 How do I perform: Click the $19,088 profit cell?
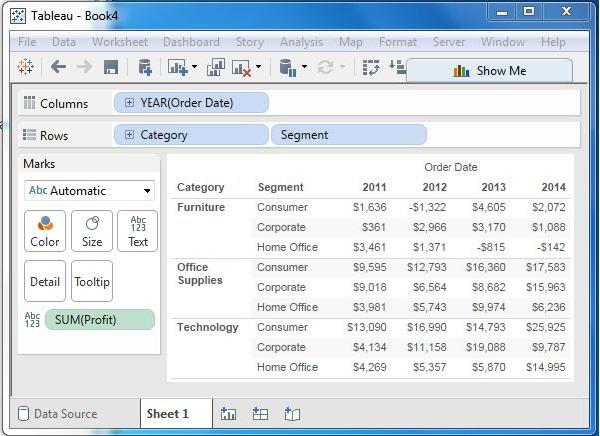click(x=486, y=347)
